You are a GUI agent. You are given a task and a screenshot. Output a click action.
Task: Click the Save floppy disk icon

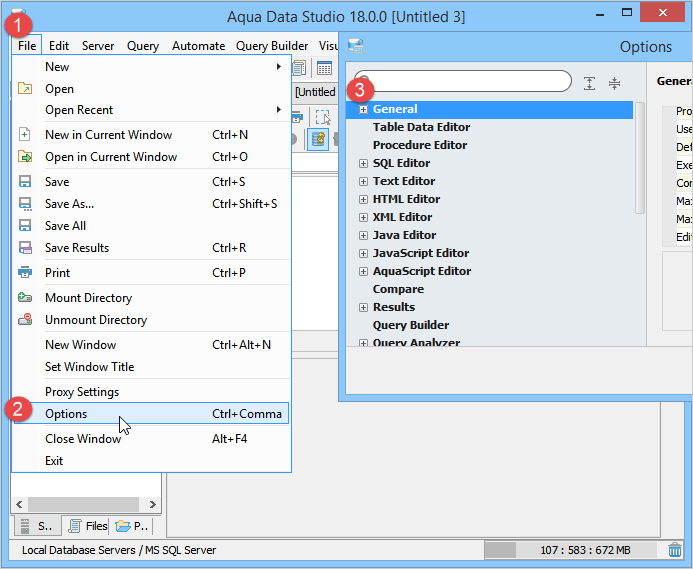tap(25, 181)
